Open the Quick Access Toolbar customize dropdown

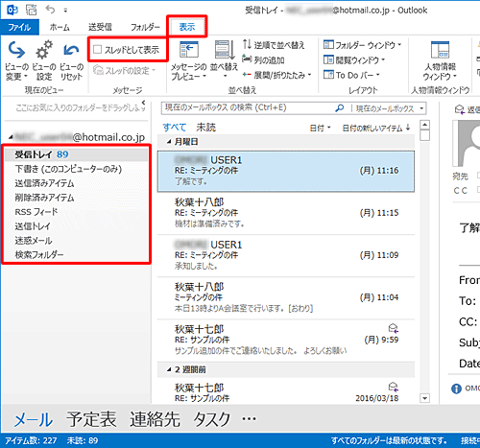point(65,11)
